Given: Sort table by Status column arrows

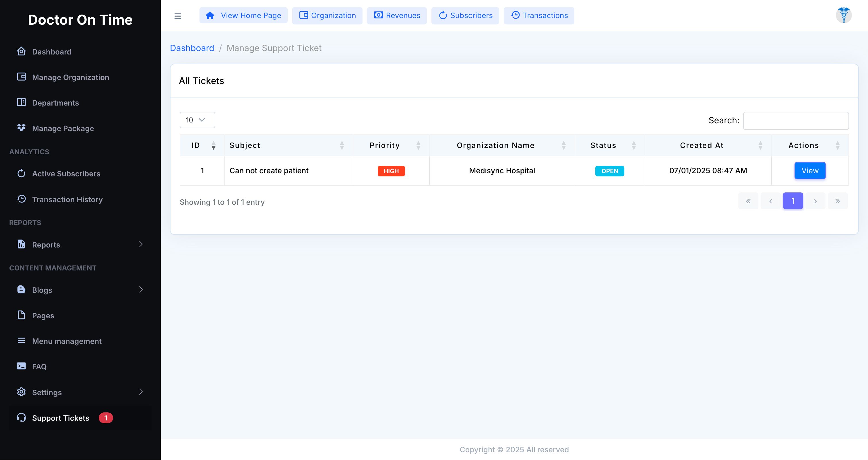Looking at the screenshot, I should coord(633,145).
